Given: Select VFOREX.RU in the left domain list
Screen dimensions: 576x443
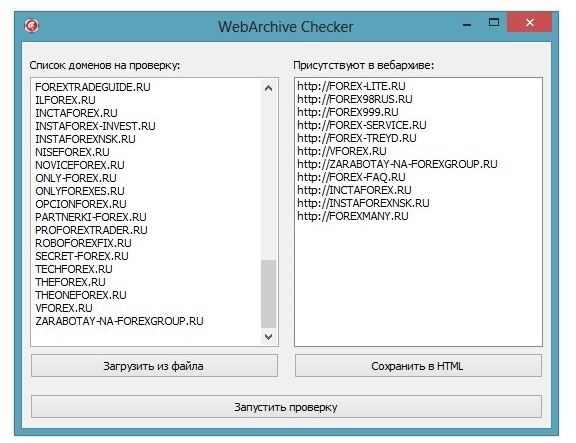Looking at the screenshot, I should (64, 308).
